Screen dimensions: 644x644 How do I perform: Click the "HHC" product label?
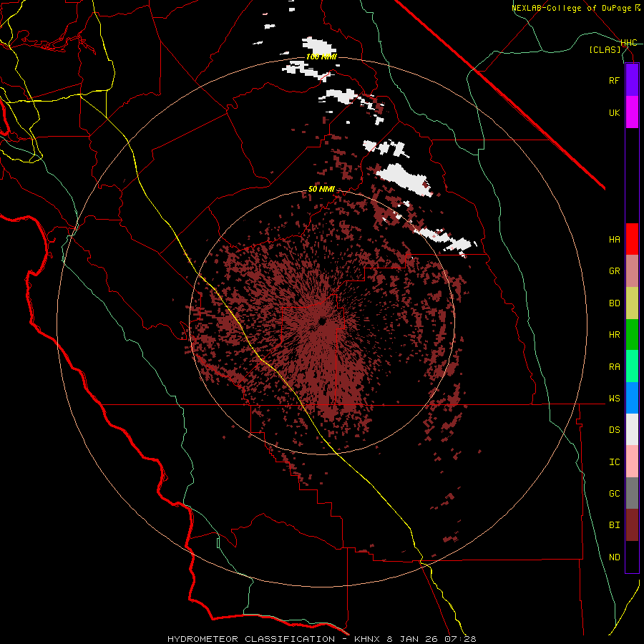(629, 43)
